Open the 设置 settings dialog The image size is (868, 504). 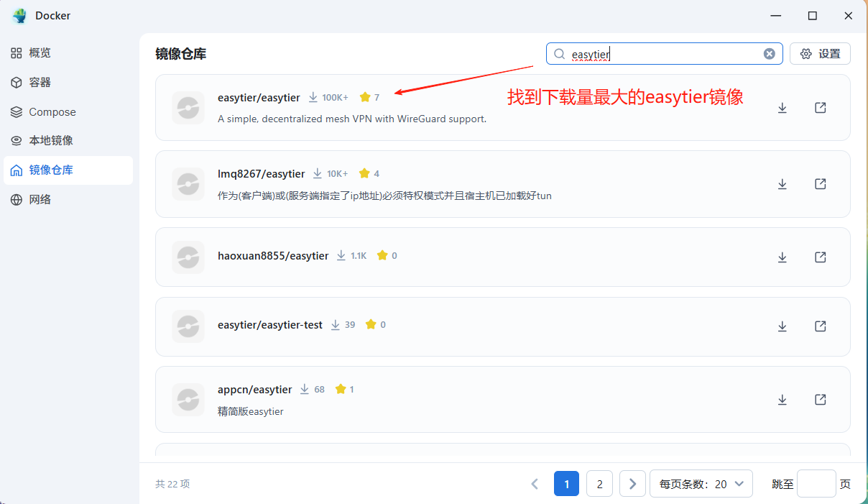(x=820, y=53)
